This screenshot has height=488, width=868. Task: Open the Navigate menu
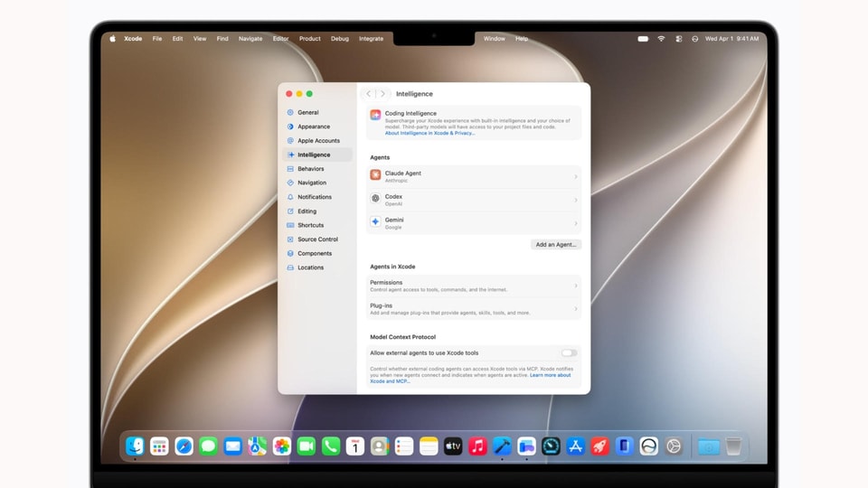(x=250, y=39)
